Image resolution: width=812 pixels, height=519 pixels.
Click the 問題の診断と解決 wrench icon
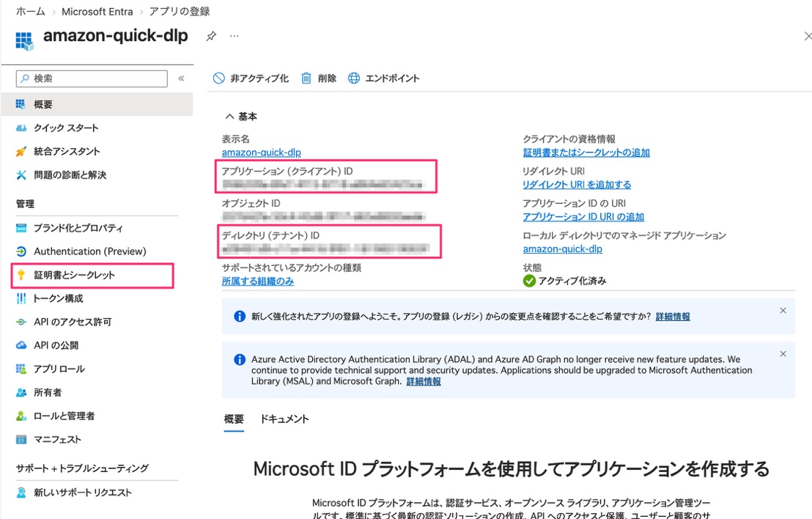pyautogui.click(x=21, y=175)
